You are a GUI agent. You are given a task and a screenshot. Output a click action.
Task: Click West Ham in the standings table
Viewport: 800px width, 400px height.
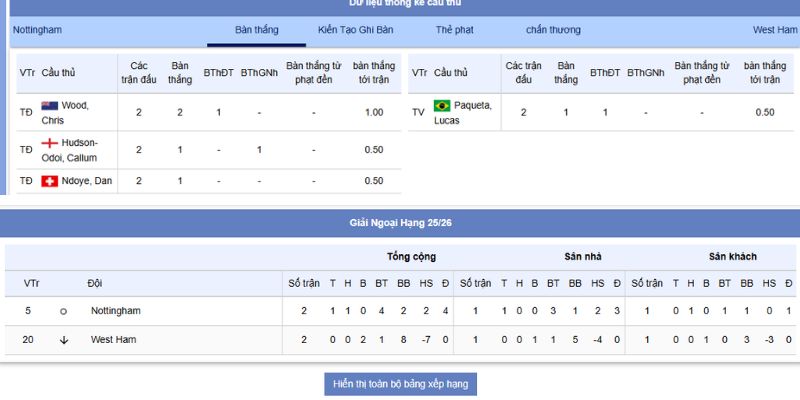click(113, 340)
